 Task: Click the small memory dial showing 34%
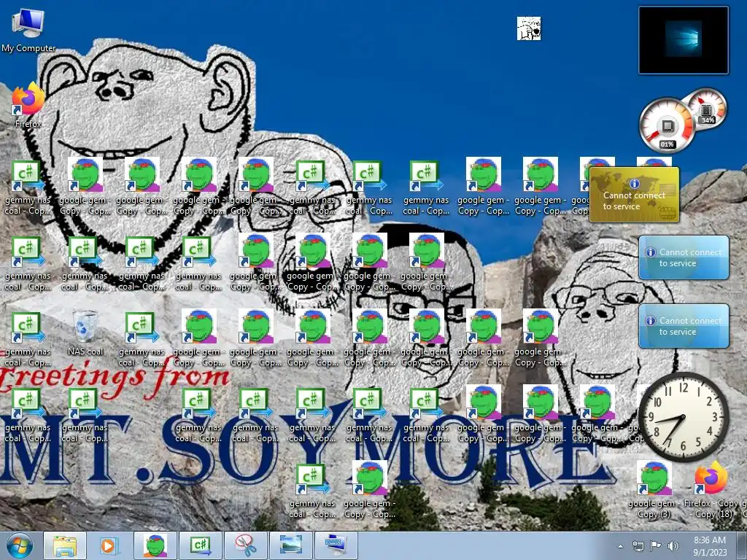(706, 109)
